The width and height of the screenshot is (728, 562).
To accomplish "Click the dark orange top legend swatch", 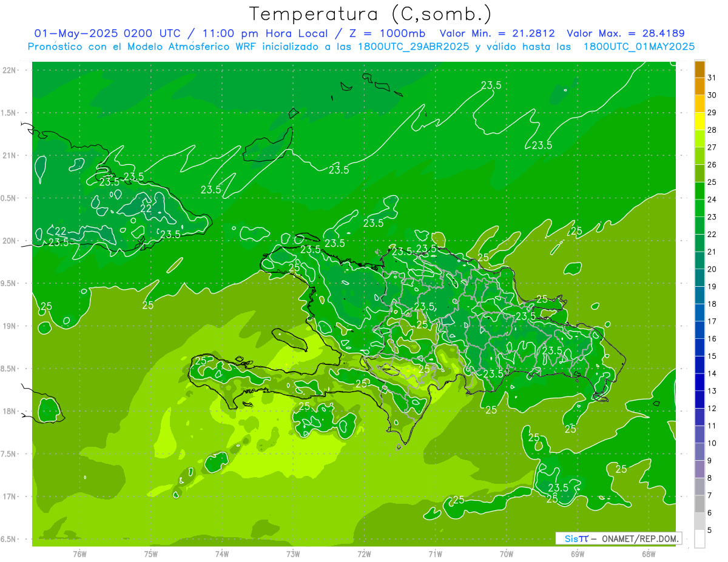I will pyautogui.click(x=699, y=69).
